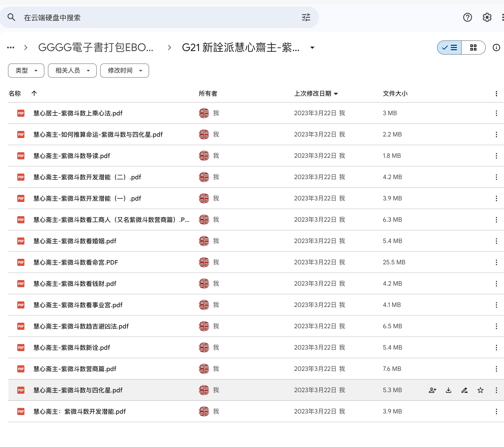Open more actions for 慧心居士-紫微斗数上乘心法.pdf
The height and width of the screenshot is (447, 504).
coord(496,113)
